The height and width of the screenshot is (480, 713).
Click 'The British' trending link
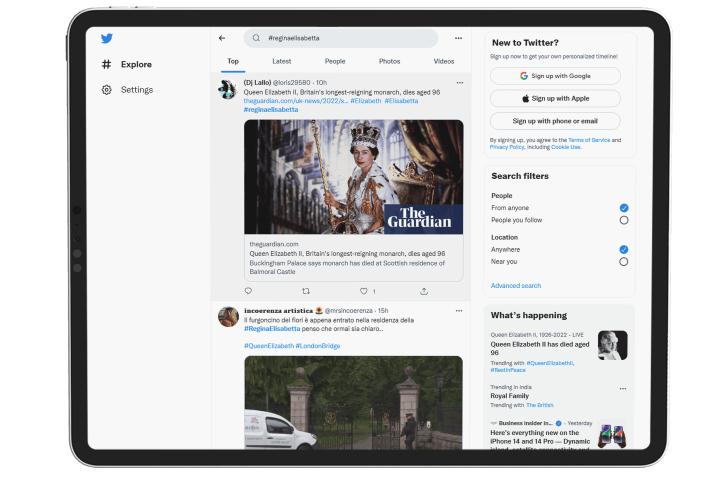(539, 405)
